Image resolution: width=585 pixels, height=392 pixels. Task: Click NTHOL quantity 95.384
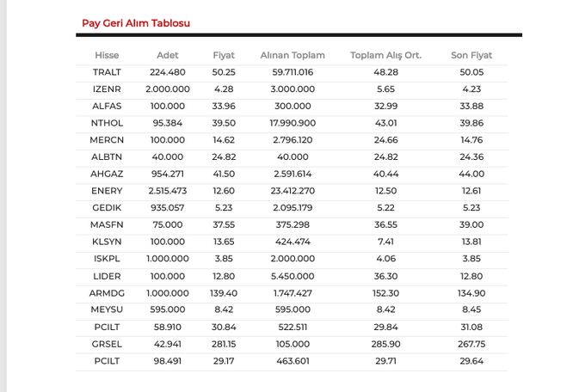pos(168,123)
